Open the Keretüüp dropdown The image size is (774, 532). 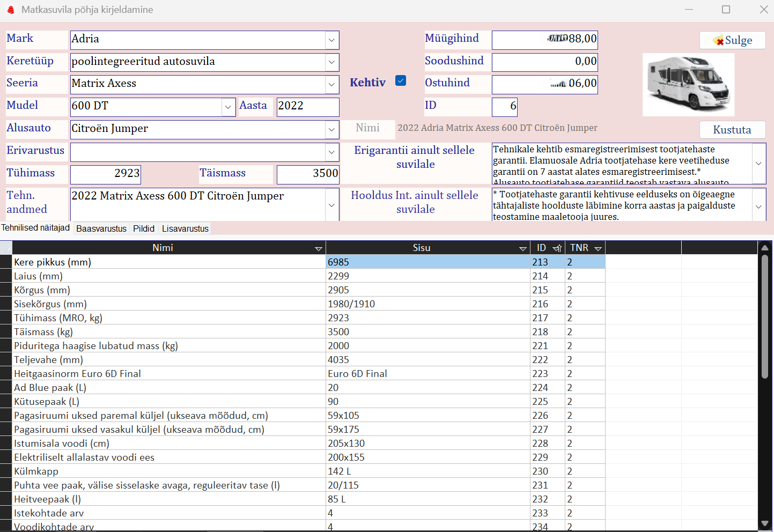pyautogui.click(x=331, y=62)
